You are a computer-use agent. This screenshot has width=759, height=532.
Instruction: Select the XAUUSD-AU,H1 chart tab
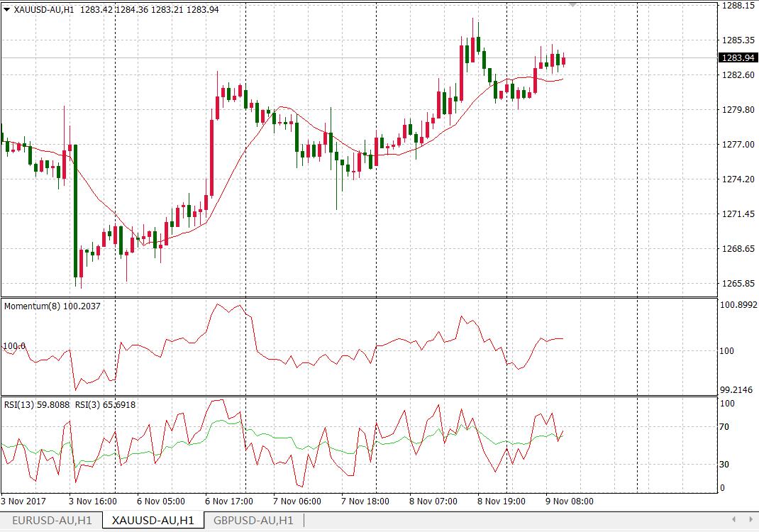[153, 521]
